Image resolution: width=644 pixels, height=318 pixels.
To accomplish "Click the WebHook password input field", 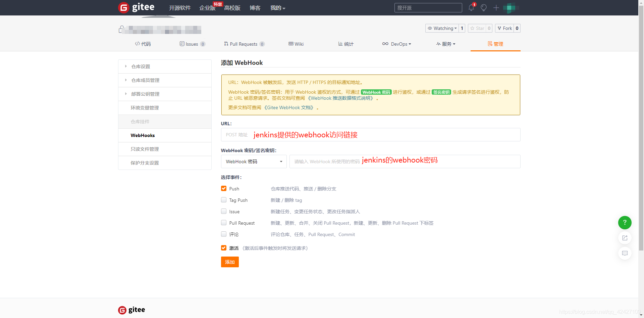I will point(405,162).
